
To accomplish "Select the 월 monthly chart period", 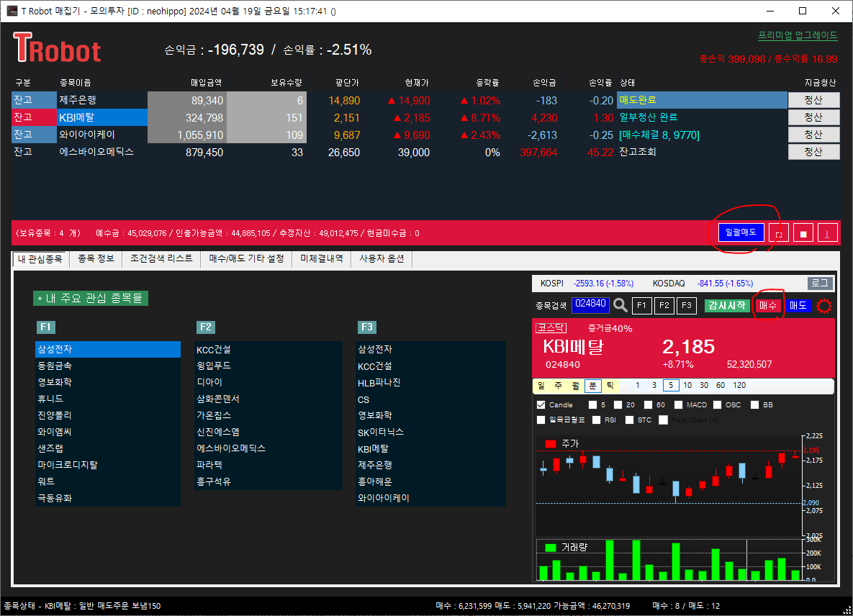I will (576, 386).
